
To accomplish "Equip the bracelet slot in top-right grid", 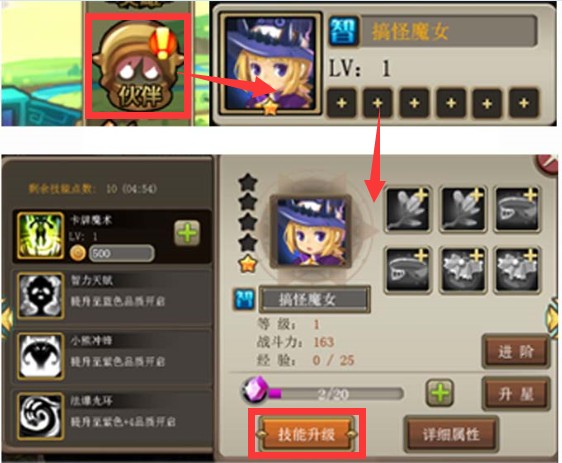I will point(516,209).
